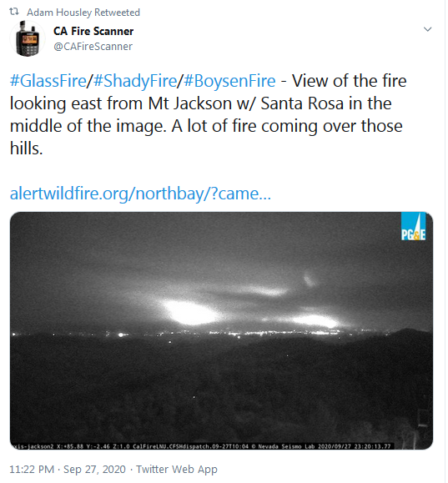Click the 11:22 PM Sep 27, 2020 timestamp
448x483 pixels.
tap(68, 470)
